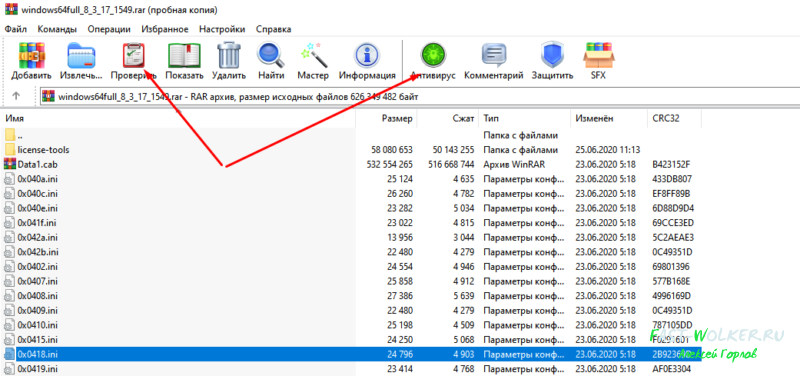Click the Data1.cab archive file icon
The height and width of the screenshot is (376, 800).
[x=10, y=164]
